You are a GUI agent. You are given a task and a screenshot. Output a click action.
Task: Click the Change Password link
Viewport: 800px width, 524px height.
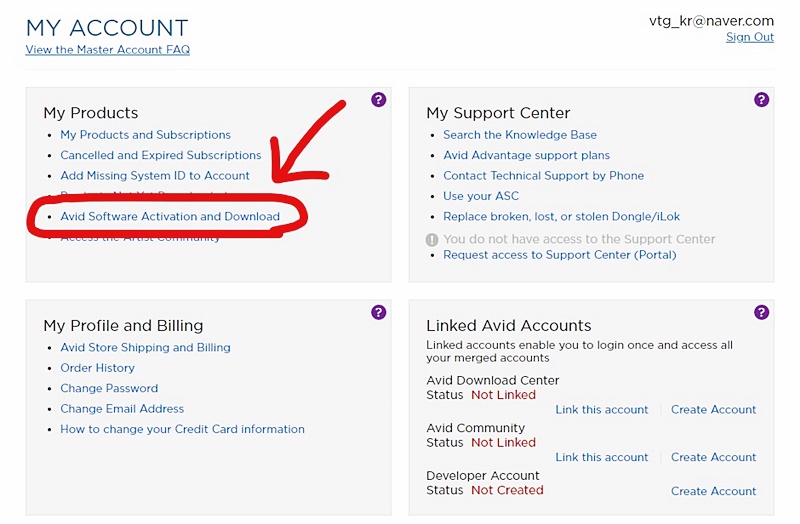[x=109, y=388]
